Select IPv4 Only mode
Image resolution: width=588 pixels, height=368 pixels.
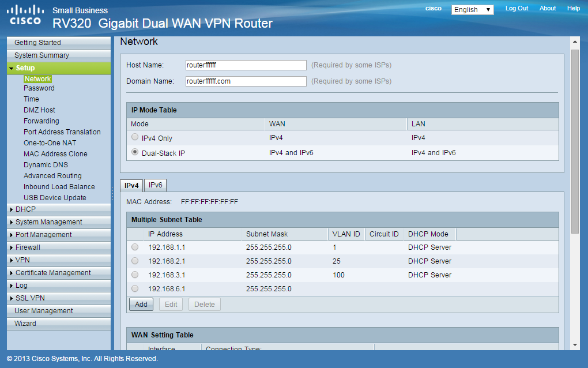click(134, 137)
